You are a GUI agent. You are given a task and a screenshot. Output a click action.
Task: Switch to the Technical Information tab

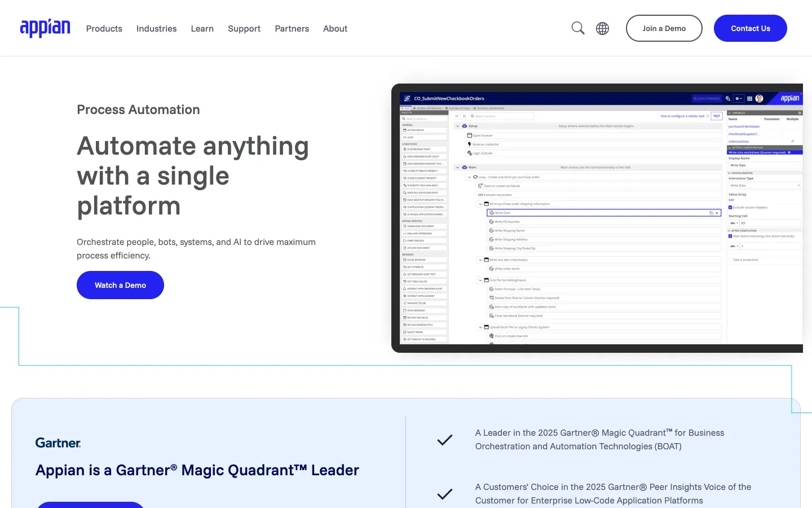[489, 108]
